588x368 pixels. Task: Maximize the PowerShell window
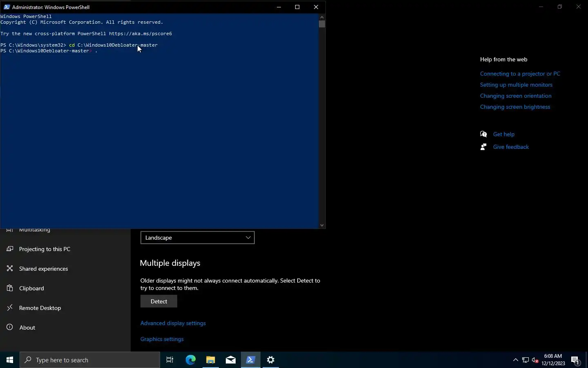(x=297, y=7)
